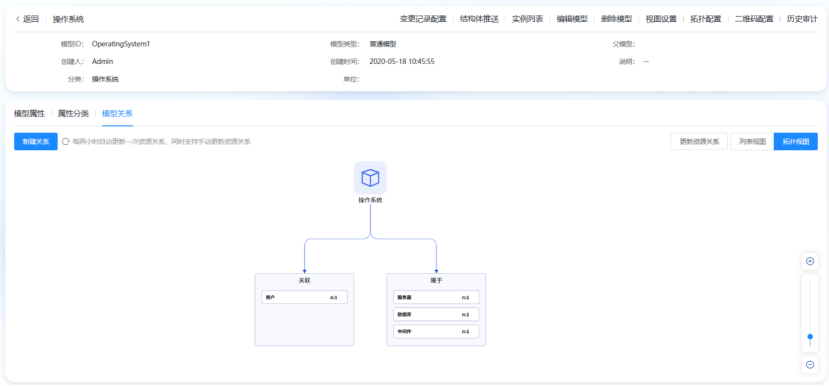Click the zoom slider handle

pyautogui.click(x=810, y=337)
